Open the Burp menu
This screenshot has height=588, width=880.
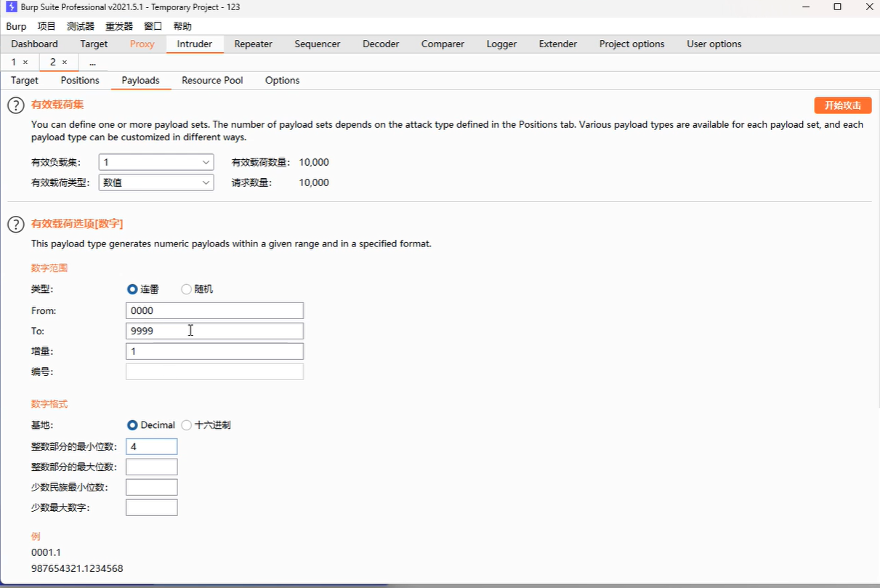[x=16, y=26]
